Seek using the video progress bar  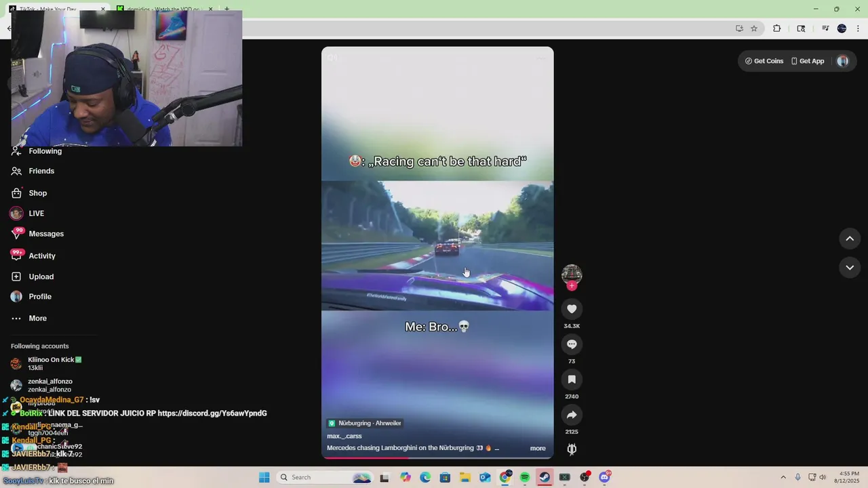coord(437,457)
